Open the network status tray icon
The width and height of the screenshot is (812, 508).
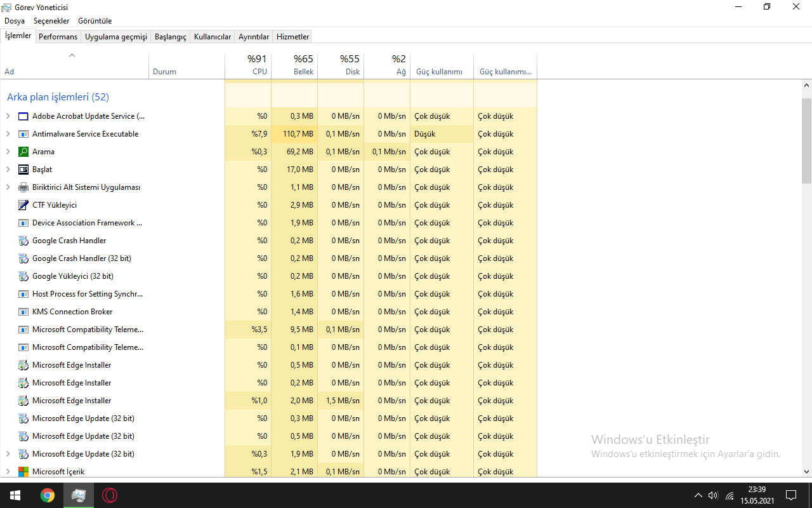click(x=730, y=495)
